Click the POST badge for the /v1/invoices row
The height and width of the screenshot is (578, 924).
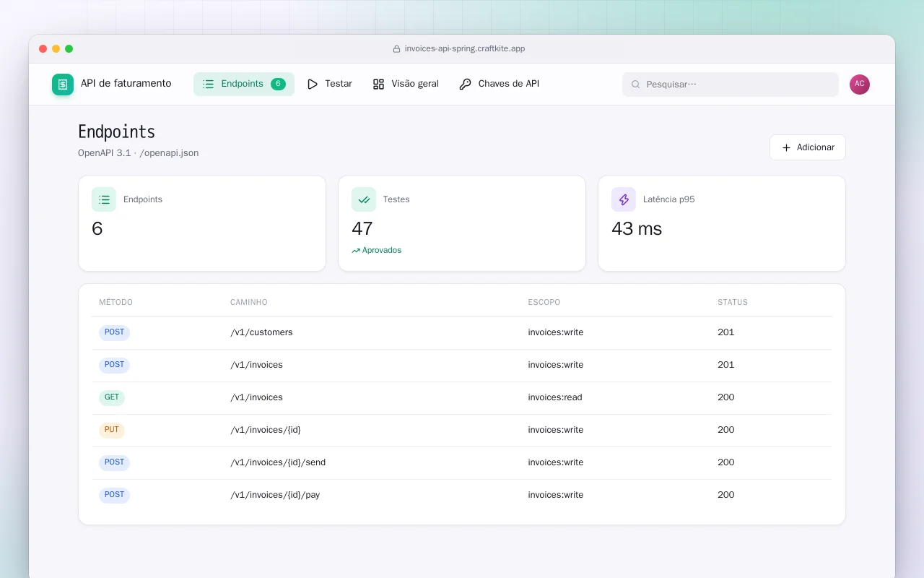tap(114, 365)
